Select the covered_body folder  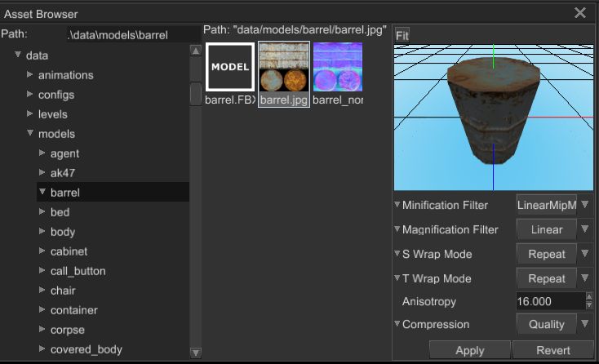pyautogui.click(x=87, y=349)
